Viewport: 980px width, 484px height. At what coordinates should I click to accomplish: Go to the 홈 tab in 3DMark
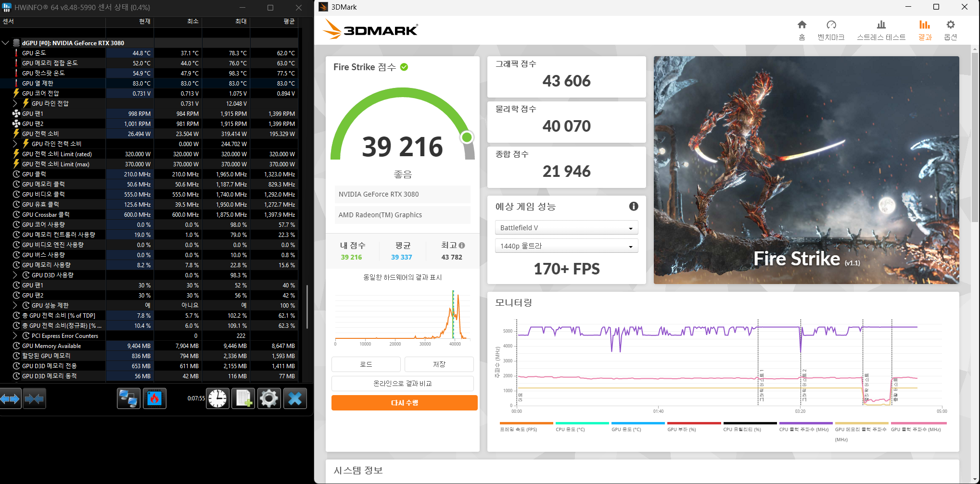point(802,30)
